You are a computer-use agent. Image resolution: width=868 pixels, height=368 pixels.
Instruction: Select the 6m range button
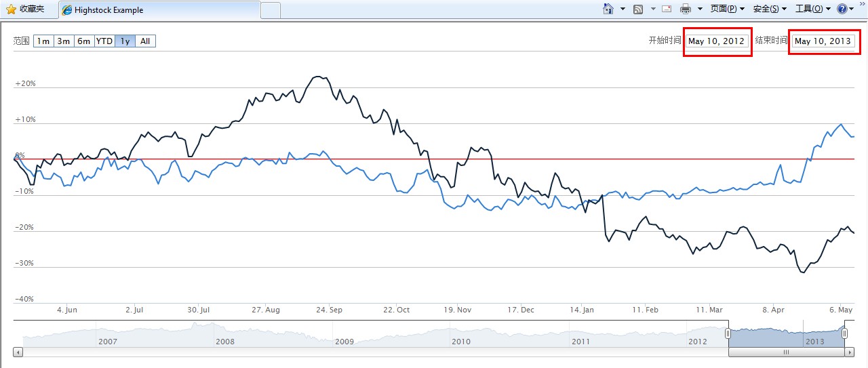pos(84,41)
